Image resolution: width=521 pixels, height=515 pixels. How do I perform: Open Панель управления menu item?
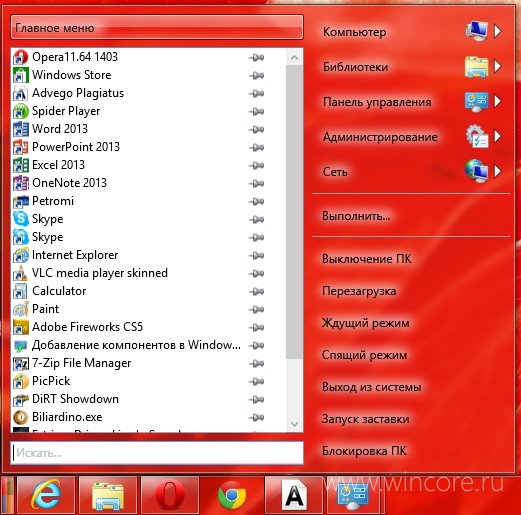point(377,102)
